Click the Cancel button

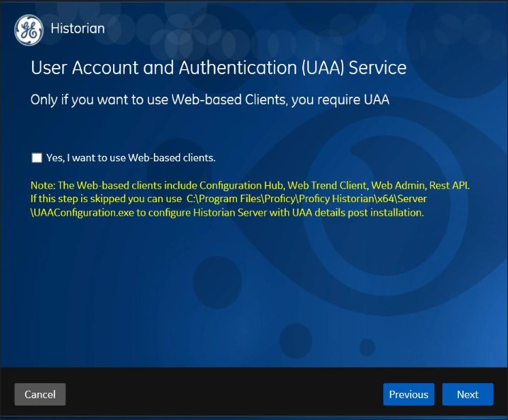40,394
